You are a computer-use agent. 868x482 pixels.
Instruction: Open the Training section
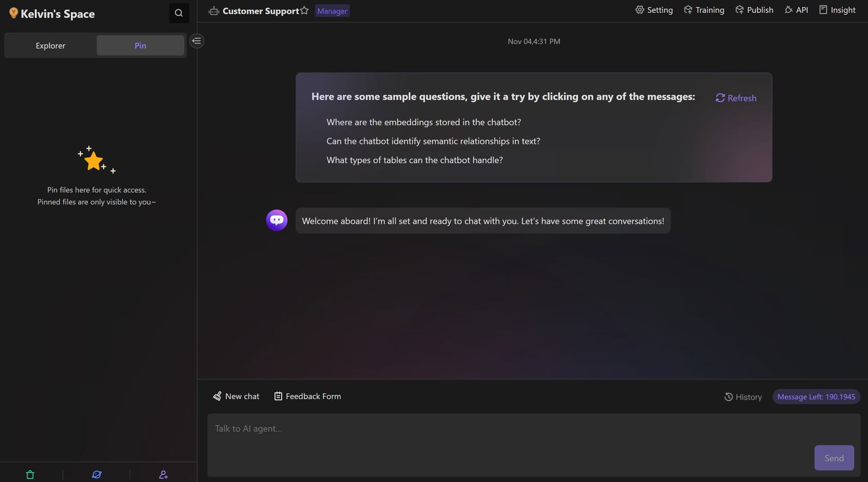point(704,10)
